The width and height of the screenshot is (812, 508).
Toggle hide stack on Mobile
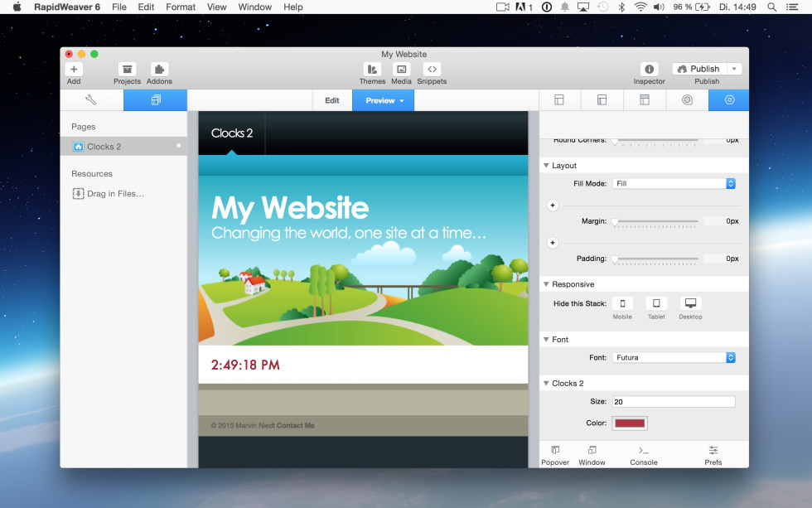622,303
